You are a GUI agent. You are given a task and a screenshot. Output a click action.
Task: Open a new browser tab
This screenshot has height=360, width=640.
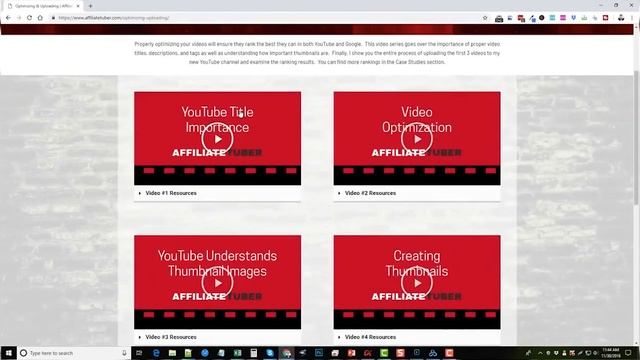coord(90,6)
